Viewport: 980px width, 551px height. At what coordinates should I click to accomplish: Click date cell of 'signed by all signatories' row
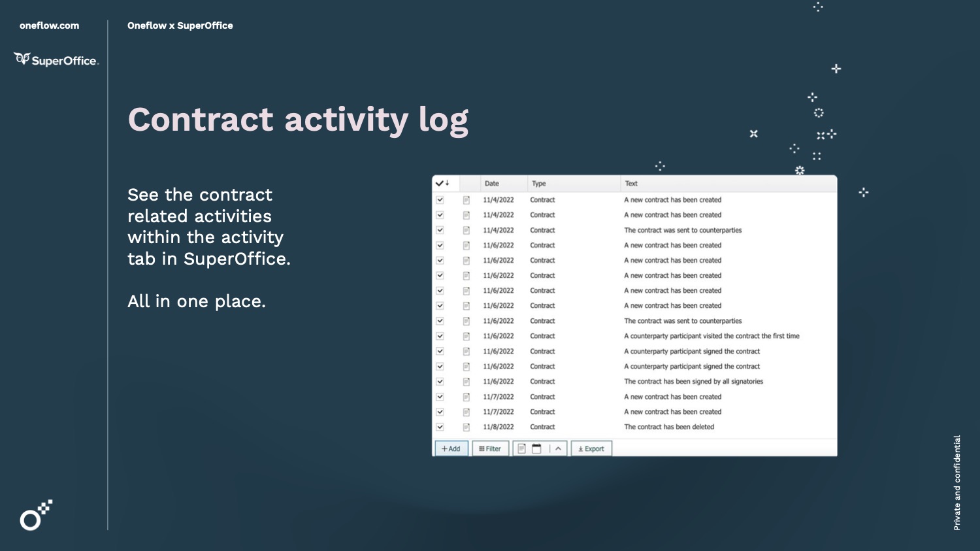(498, 382)
